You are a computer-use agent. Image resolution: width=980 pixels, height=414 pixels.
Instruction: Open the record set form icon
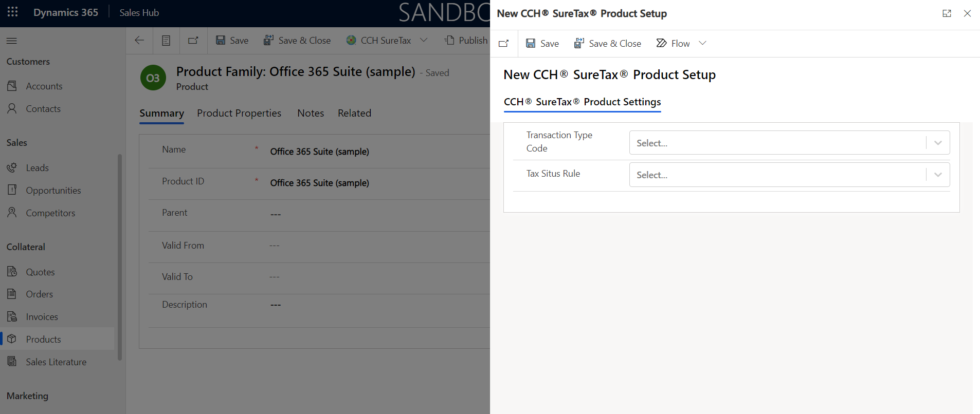tap(166, 40)
